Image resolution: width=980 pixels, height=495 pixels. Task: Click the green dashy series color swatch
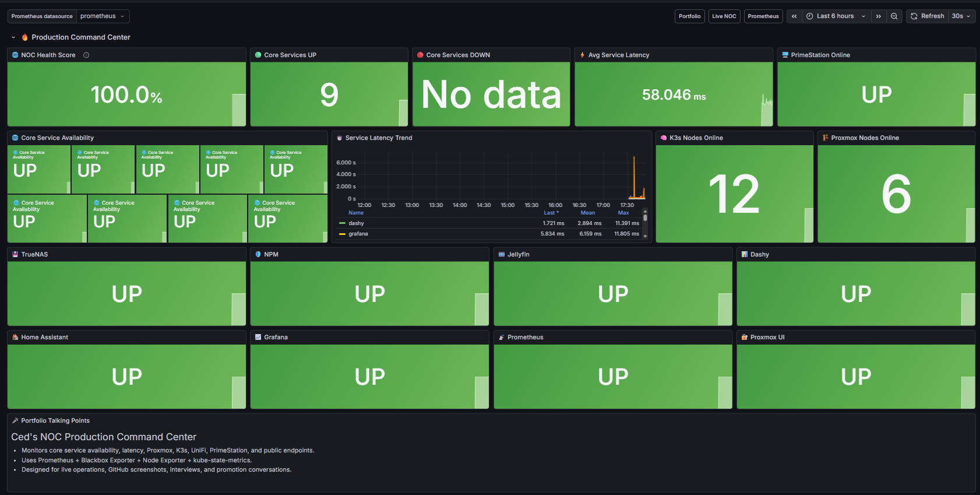(x=342, y=223)
